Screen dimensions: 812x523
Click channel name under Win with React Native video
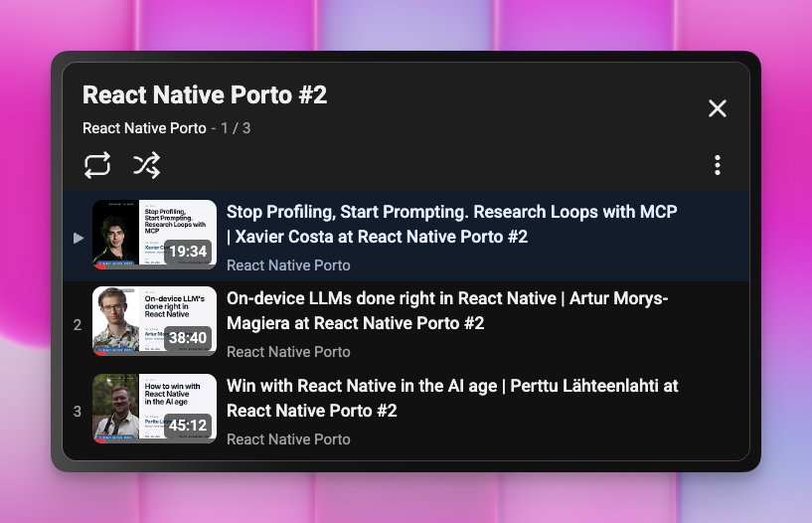tap(288, 439)
